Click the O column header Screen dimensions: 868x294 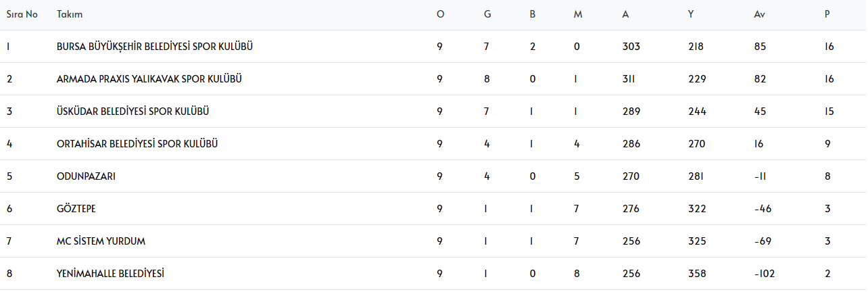(x=441, y=14)
